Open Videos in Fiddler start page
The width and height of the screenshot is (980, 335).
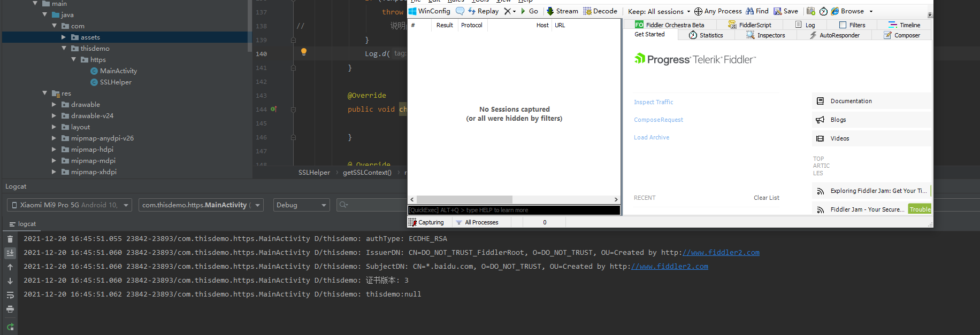[x=871, y=138]
